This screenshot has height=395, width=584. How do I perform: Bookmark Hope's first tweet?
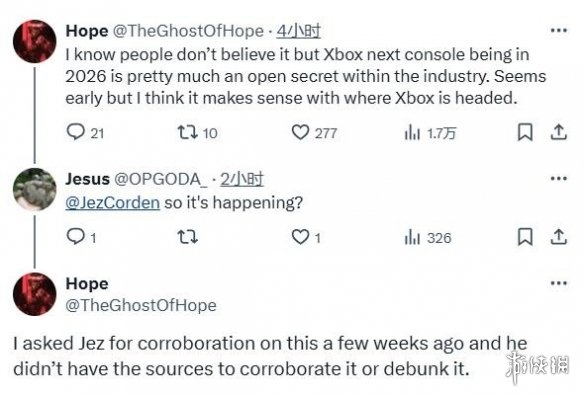[525, 133]
